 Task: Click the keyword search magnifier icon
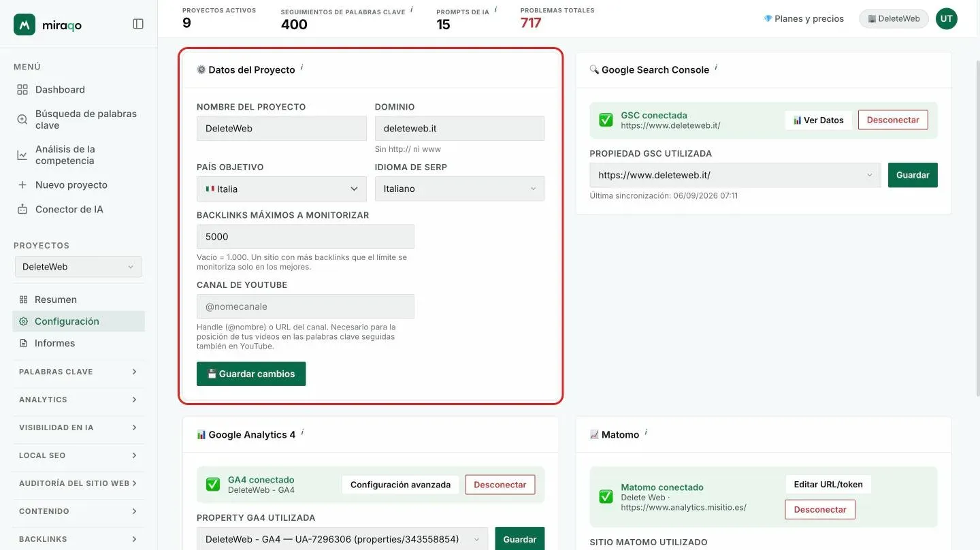22,120
